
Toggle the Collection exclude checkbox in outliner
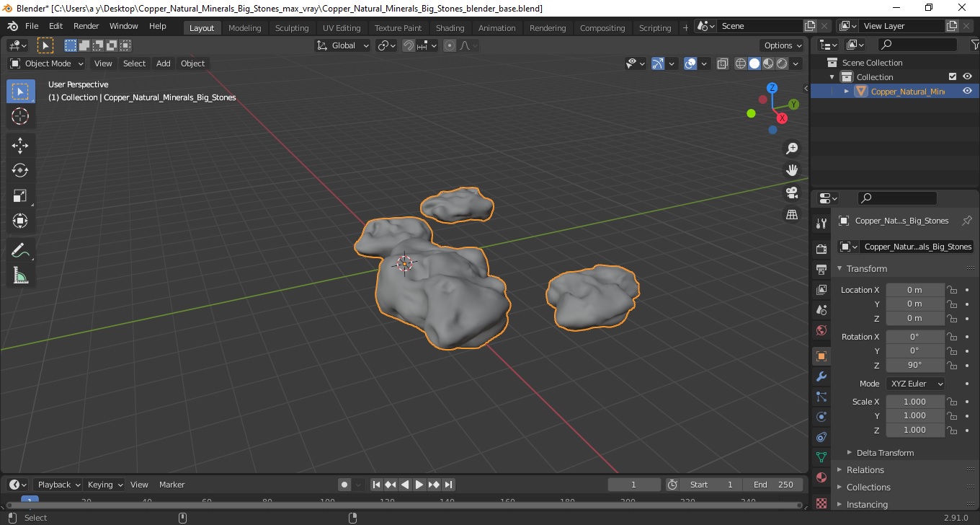953,76
